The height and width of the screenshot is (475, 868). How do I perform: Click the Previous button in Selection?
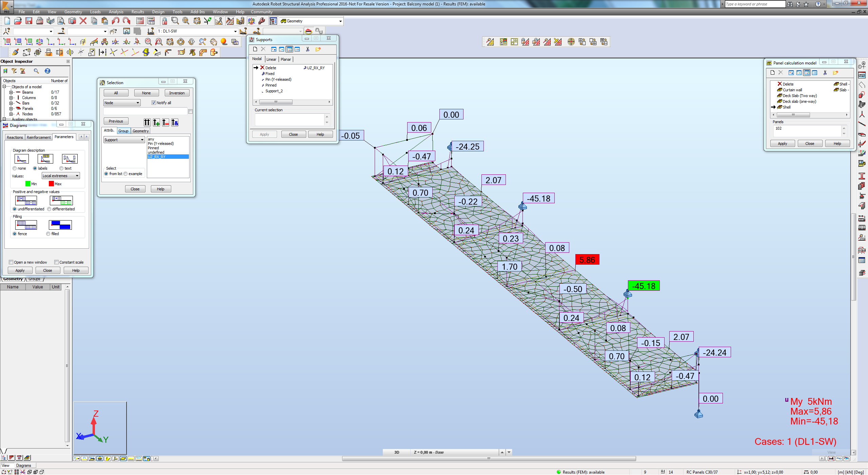[x=116, y=121]
